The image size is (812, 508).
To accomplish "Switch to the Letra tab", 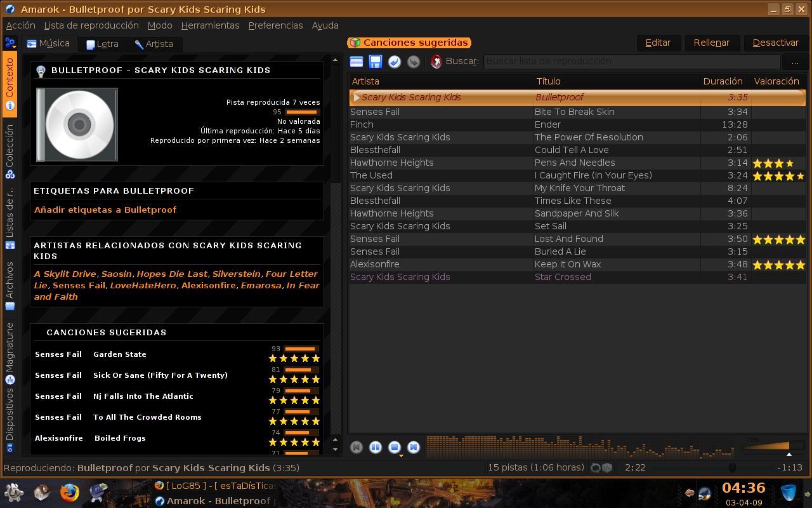I will [x=102, y=44].
